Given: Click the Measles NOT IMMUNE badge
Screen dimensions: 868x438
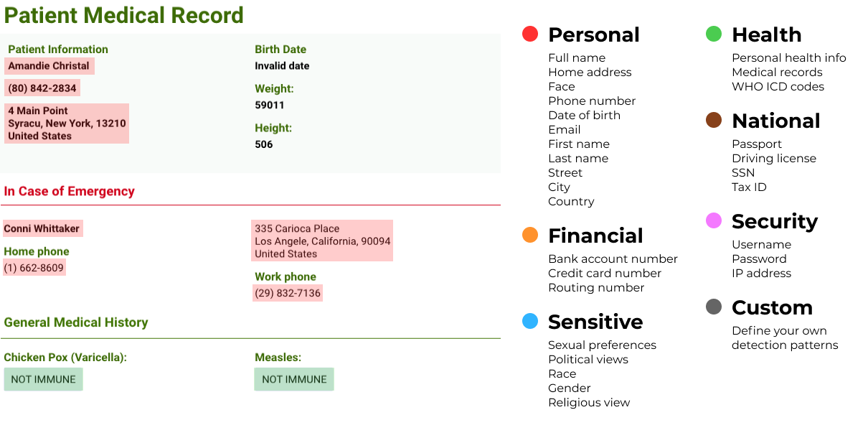Looking at the screenshot, I should (x=294, y=379).
